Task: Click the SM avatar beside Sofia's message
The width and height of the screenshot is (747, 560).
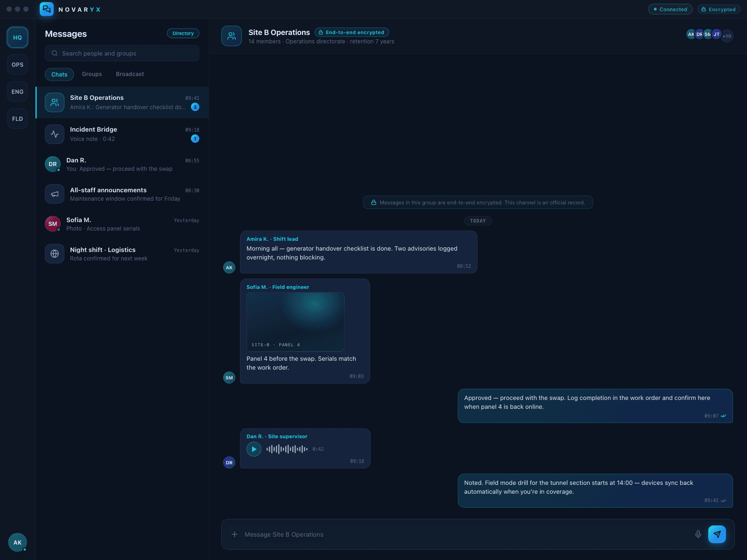Action: click(229, 378)
